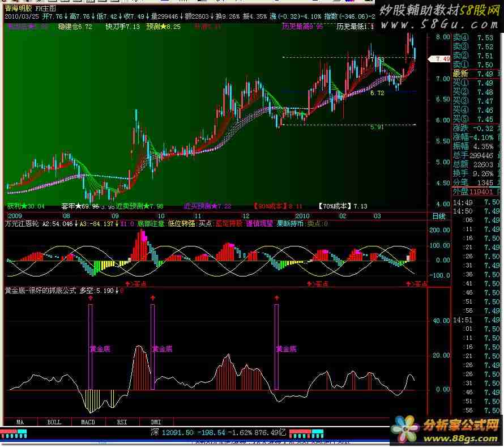
Task: Click the 外盘 119401 row
Action: 473,192
